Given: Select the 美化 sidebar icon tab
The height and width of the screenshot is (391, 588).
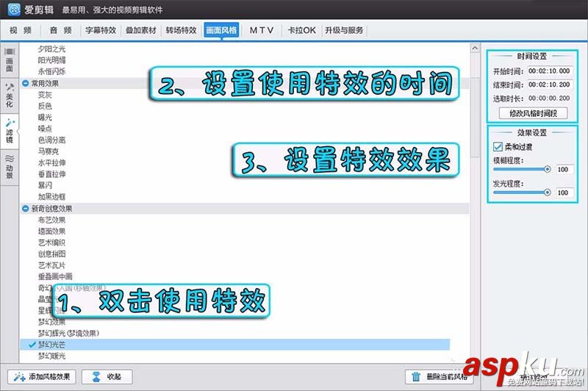Looking at the screenshot, I should point(10,96).
